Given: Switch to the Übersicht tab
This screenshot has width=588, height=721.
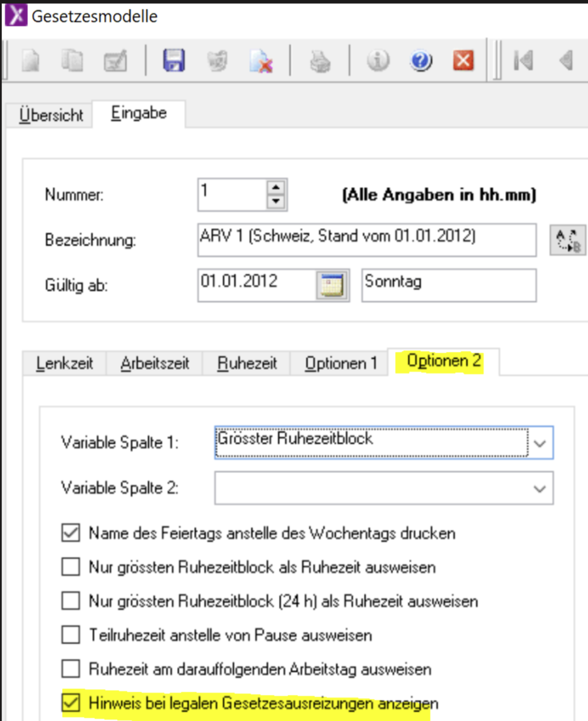Looking at the screenshot, I should pyautogui.click(x=51, y=115).
